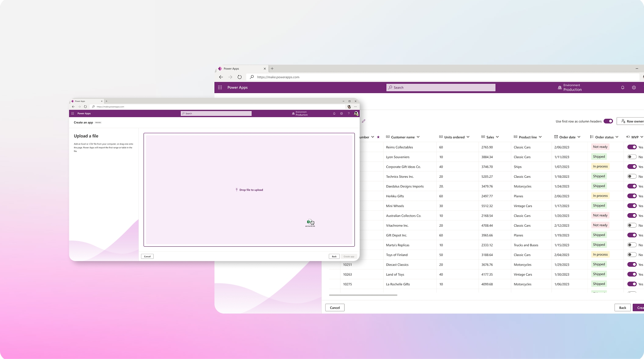Click the search magnifier icon in Power Apps header
The width and height of the screenshot is (644, 359).
(391, 87)
